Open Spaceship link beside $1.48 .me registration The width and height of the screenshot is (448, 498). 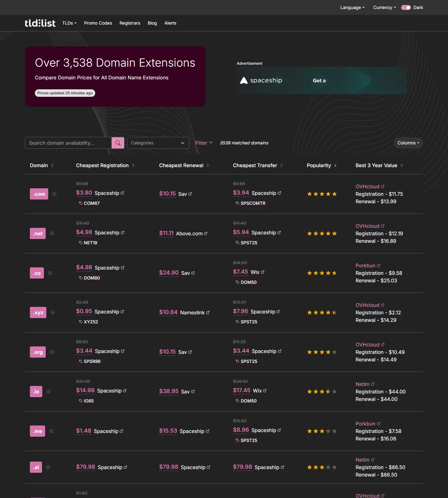click(109, 431)
